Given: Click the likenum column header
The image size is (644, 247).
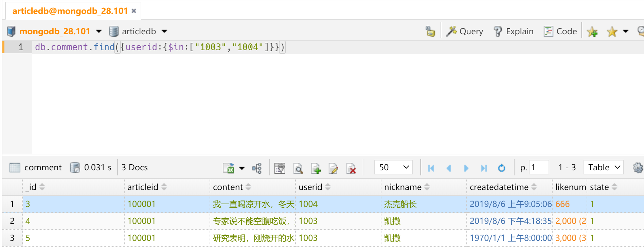Looking at the screenshot, I should pyautogui.click(x=570, y=187).
